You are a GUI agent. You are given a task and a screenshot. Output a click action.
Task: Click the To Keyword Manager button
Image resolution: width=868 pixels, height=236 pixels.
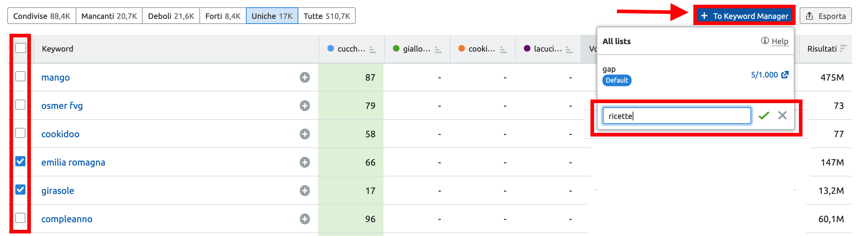tap(744, 16)
